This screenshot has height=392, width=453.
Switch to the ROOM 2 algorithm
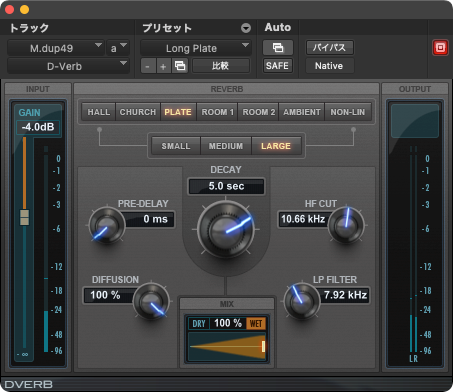point(259,112)
